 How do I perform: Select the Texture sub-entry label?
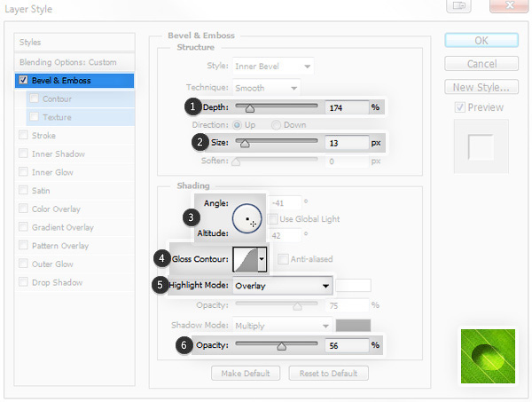coord(57,117)
